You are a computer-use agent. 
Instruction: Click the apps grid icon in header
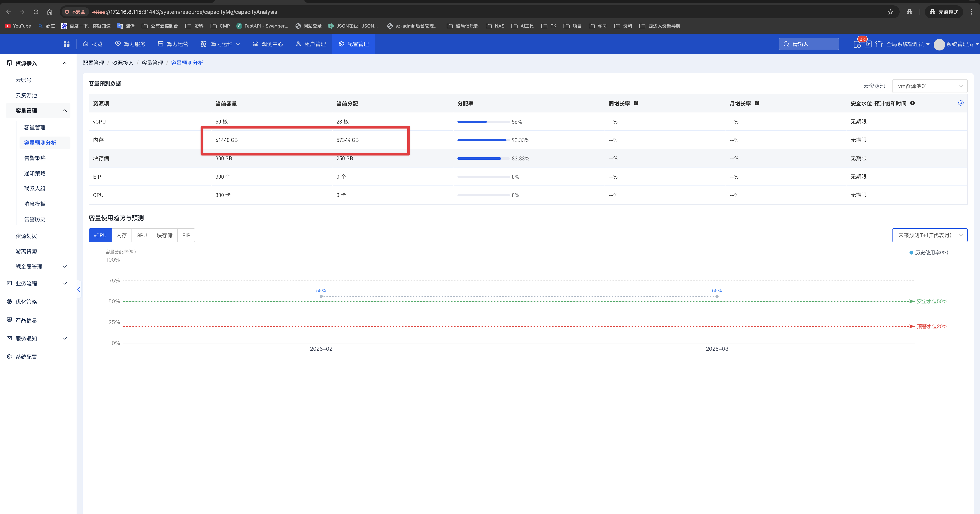(x=67, y=44)
